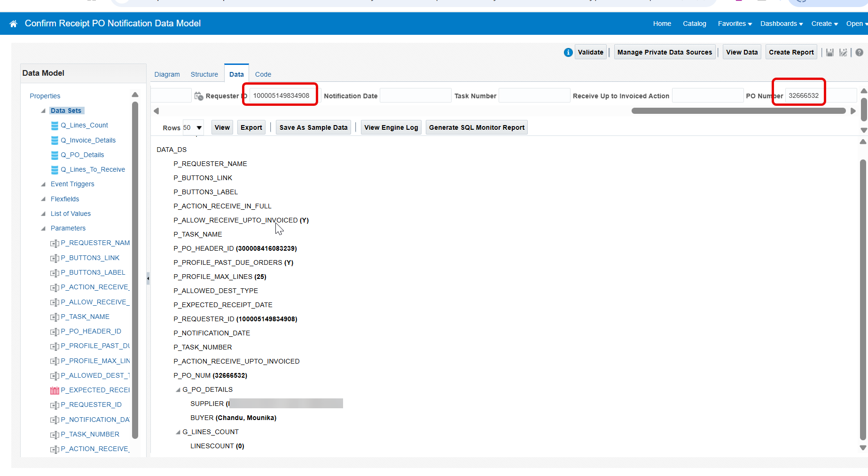The image size is (868, 476).
Task: Click the P_BUTTON3_LINK parameter icon
Action: (x=55, y=258)
